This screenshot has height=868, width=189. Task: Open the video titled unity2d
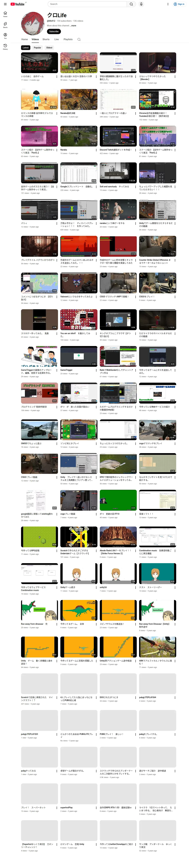[103, 587]
